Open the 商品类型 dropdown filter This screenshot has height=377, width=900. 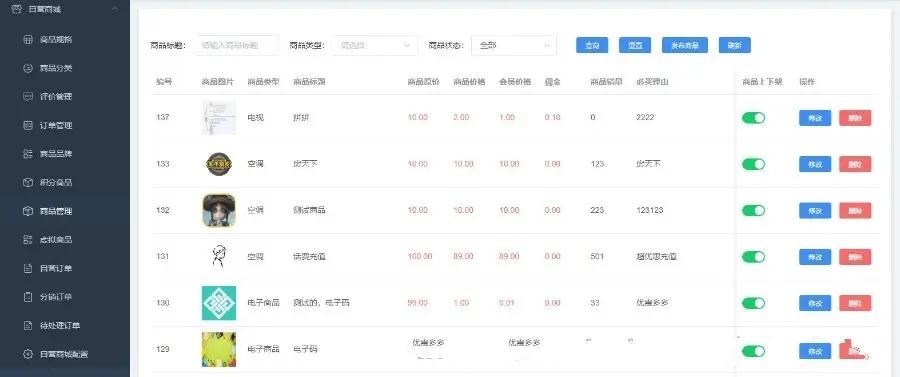(x=375, y=45)
